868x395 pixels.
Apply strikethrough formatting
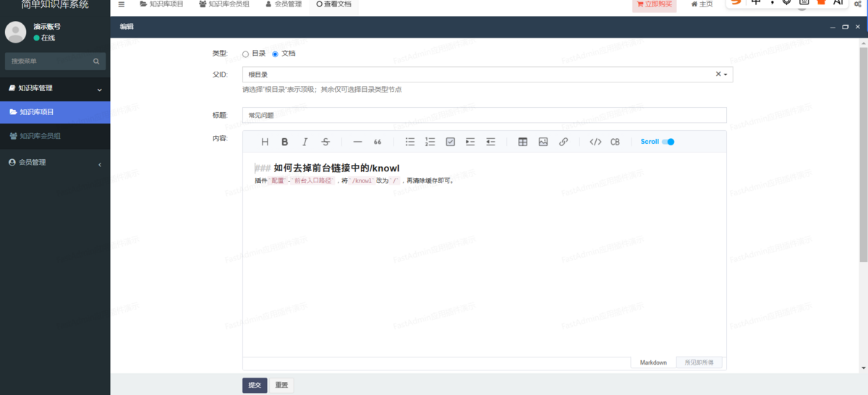(325, 142)
